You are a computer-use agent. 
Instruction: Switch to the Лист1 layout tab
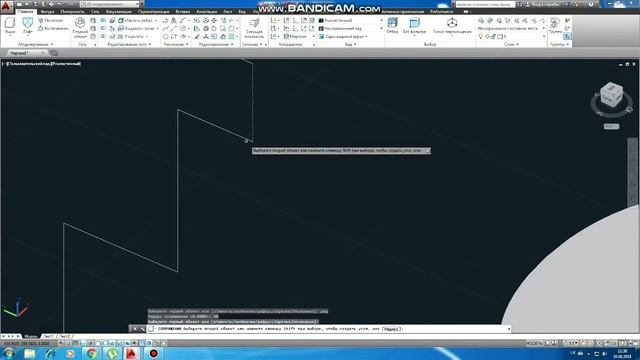(48, 337)
